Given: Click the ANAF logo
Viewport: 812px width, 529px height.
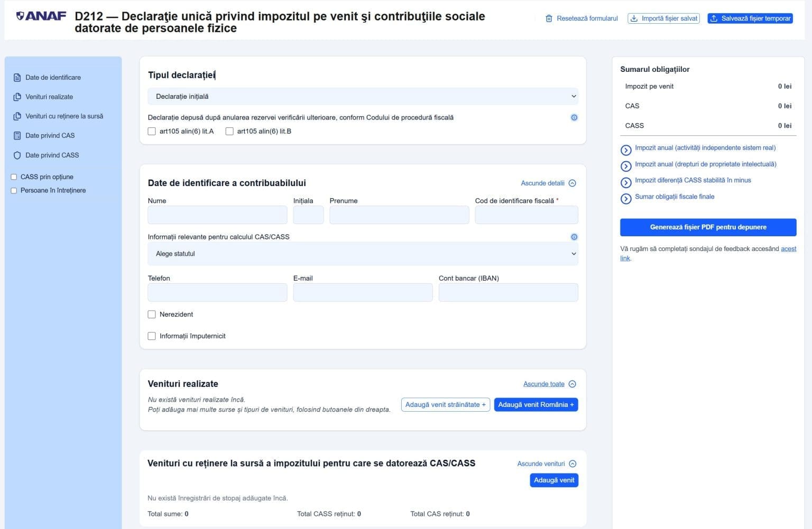Looking at the screenshot, I should [41, 16].
